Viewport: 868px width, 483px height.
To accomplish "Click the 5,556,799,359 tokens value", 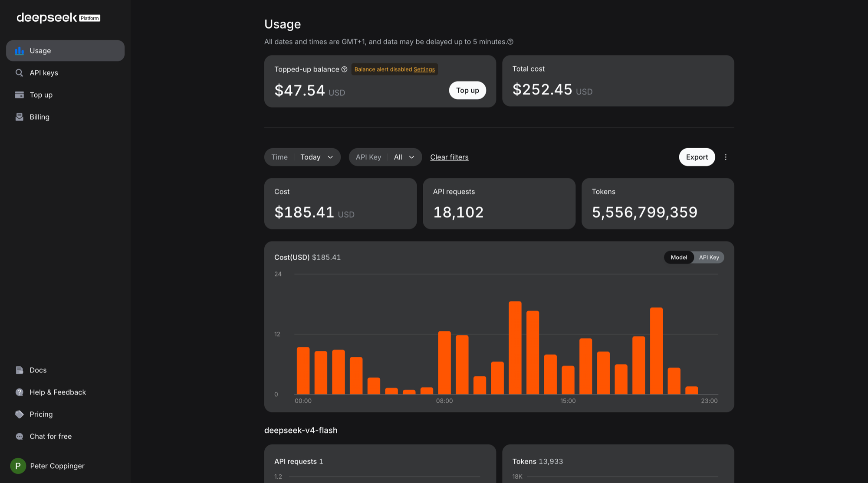I will pyautogui.click(x=645, y=212).
